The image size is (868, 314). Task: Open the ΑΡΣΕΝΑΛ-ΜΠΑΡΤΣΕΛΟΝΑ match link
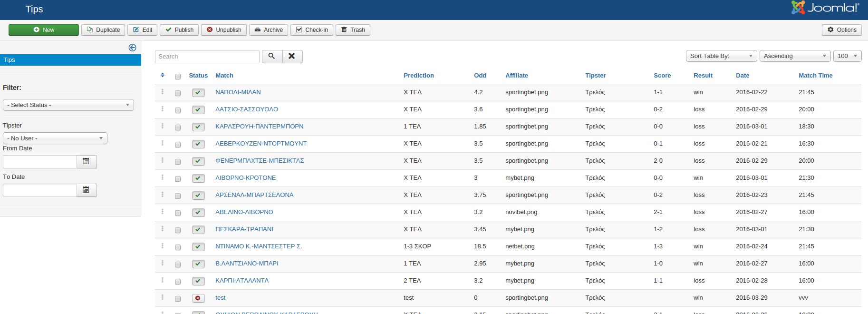point(254,195)
